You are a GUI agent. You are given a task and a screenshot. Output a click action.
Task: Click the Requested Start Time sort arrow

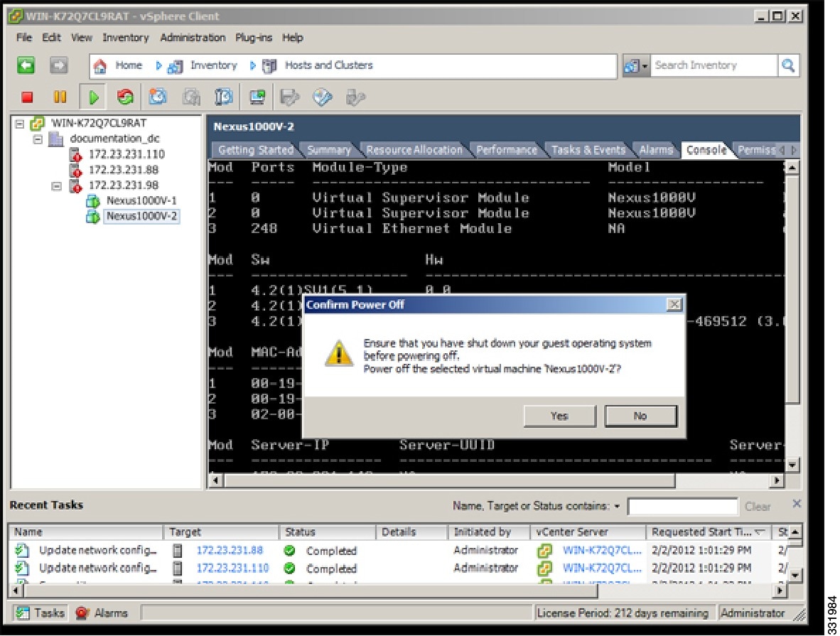coord(760,532)
